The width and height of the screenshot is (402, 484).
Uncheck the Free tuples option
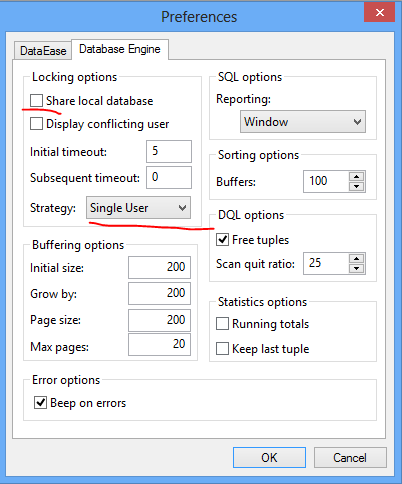[222, 240]
